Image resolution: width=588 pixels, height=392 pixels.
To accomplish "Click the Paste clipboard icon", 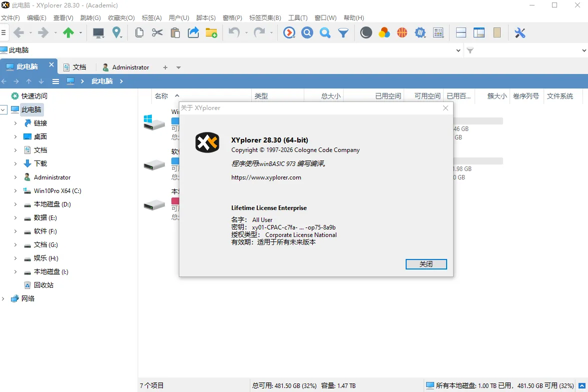I will (x=175, y=32).
